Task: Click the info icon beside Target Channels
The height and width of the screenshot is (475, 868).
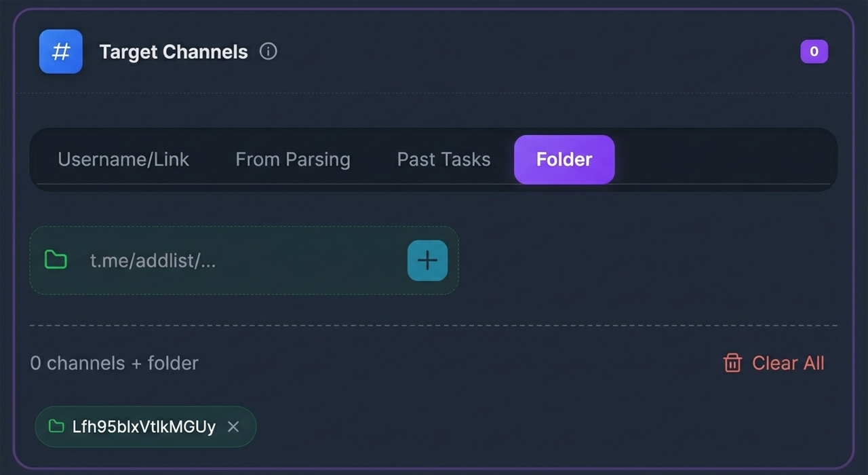Action: coord(269,52)
